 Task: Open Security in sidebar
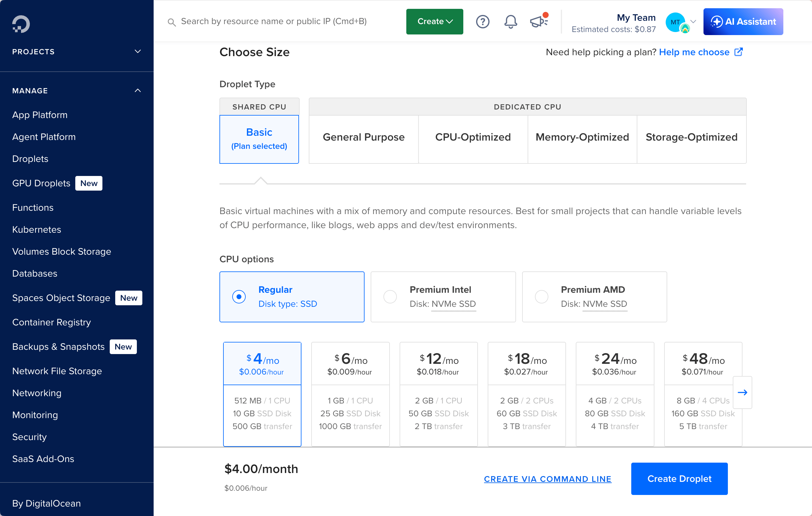pos(29,437)
